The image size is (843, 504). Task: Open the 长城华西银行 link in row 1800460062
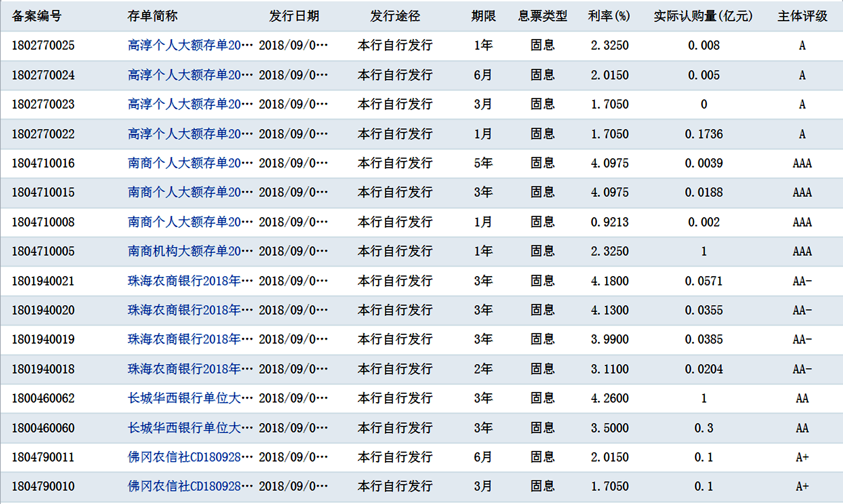click(x=190, y=398)
